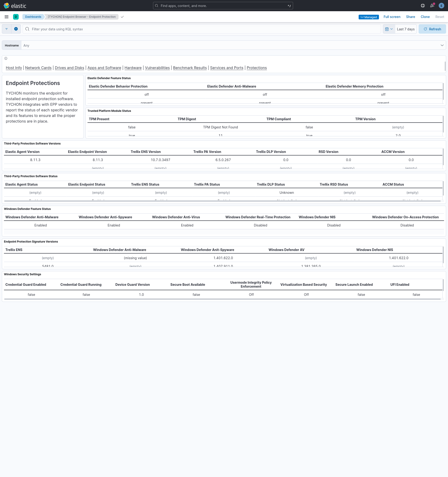Open the hamburger navigation menu
This screenshot has width=448, height=477.
point(7,17)
